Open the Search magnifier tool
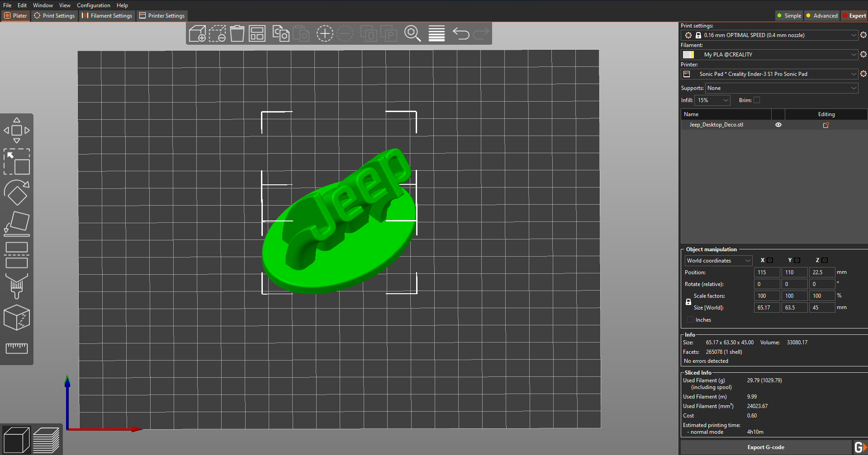The height and width of the screenshot is (455, 868). pyautogui.click(x=413, y=34)
